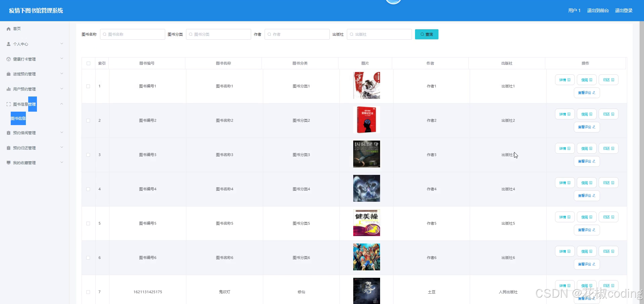Expand the 进馆预约管理 chevron
The height and width of the screenshot is (304, 644).
point(62,74)
